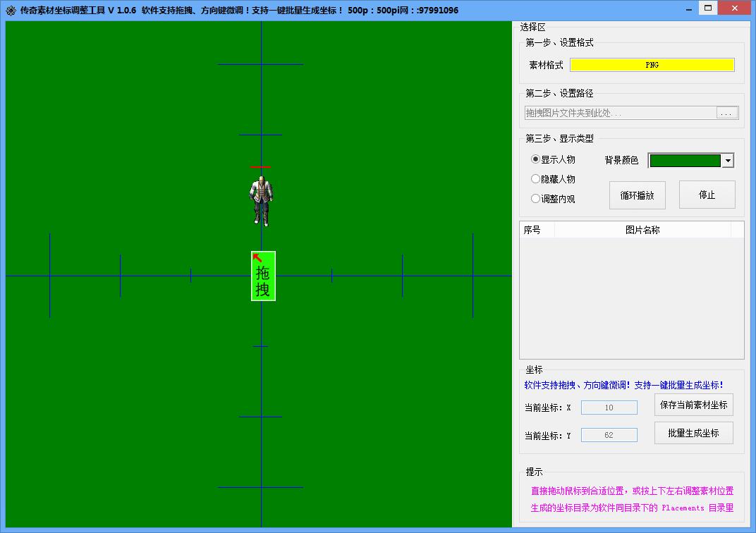Click the 第二步、设置路径 heading

tap(559, 93)
